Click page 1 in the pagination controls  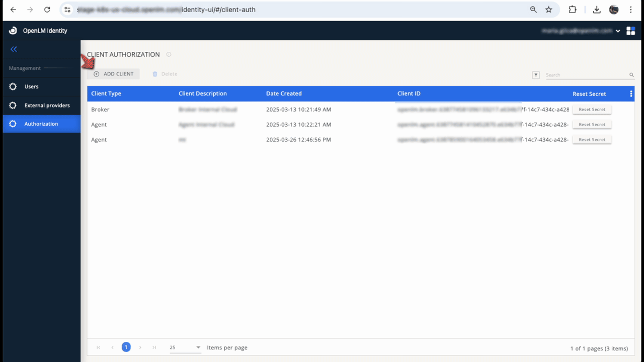(126, 347)
